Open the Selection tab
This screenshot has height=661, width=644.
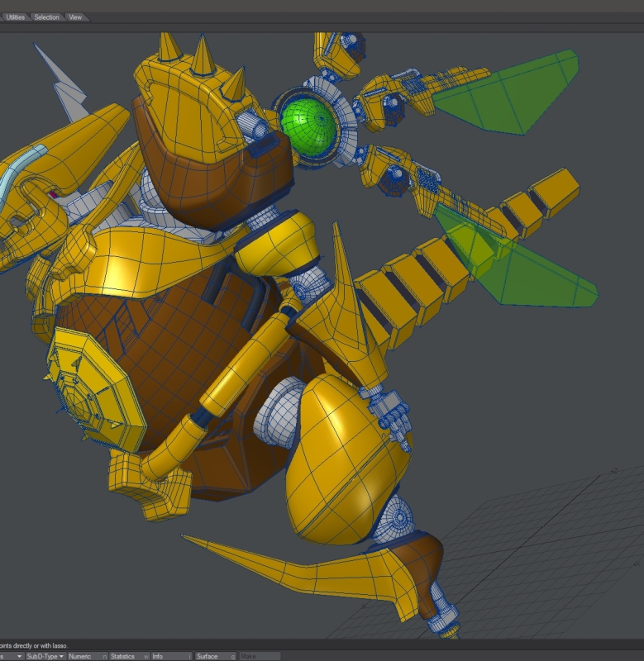point(46,17)
